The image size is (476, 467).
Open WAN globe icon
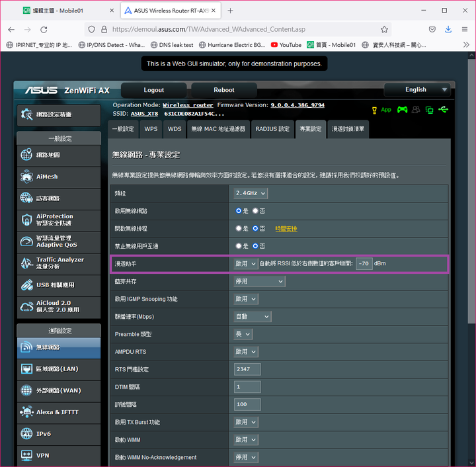(x=26, y=390)
